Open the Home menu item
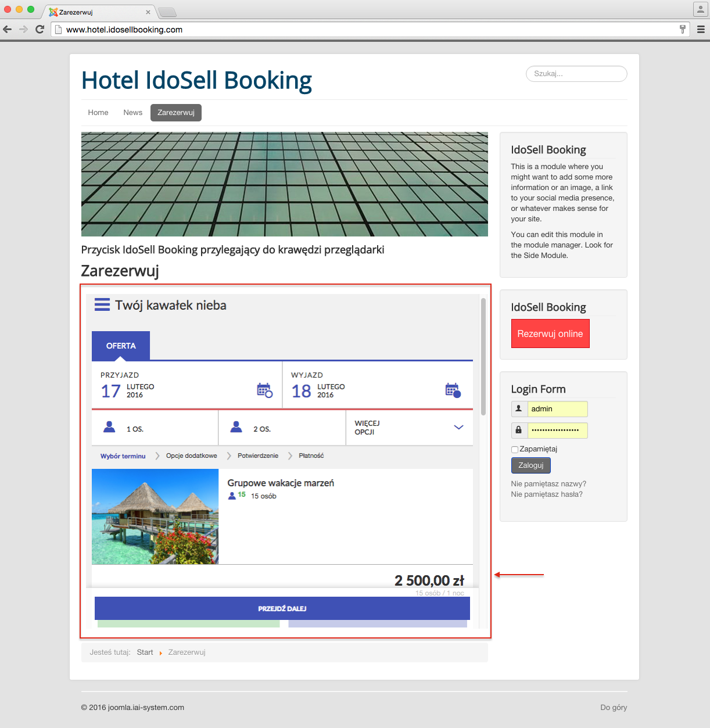 [98, 113]
